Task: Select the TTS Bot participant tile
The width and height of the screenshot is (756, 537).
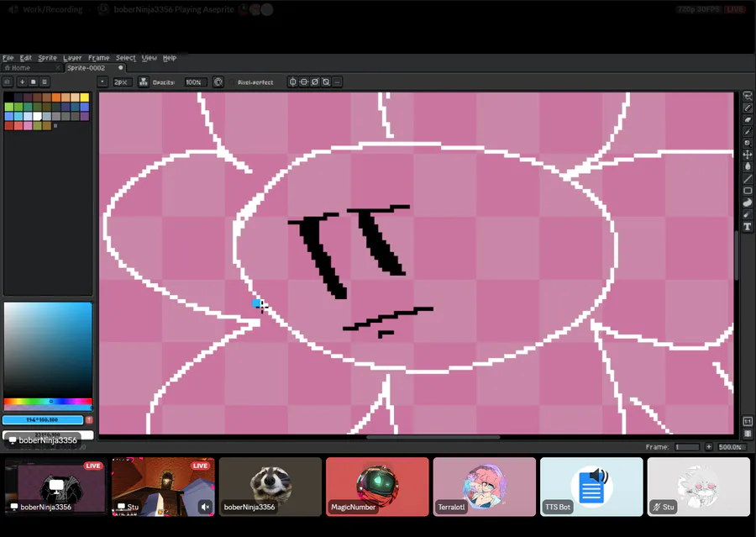Action: coord(591,487)
